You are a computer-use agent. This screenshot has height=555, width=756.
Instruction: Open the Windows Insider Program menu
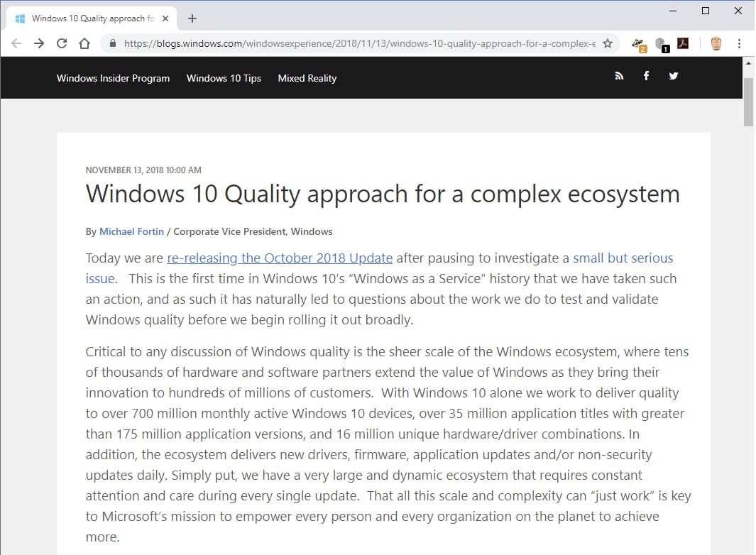point(113,78)
